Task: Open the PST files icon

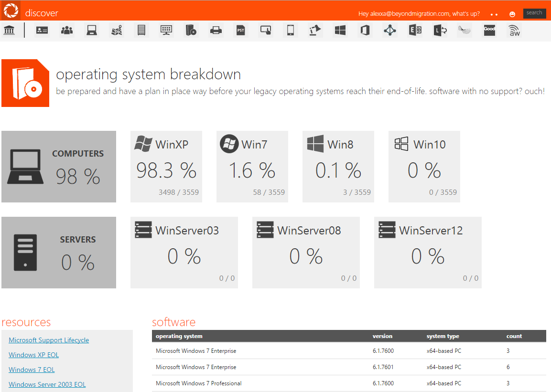Action: pos(241,30)
